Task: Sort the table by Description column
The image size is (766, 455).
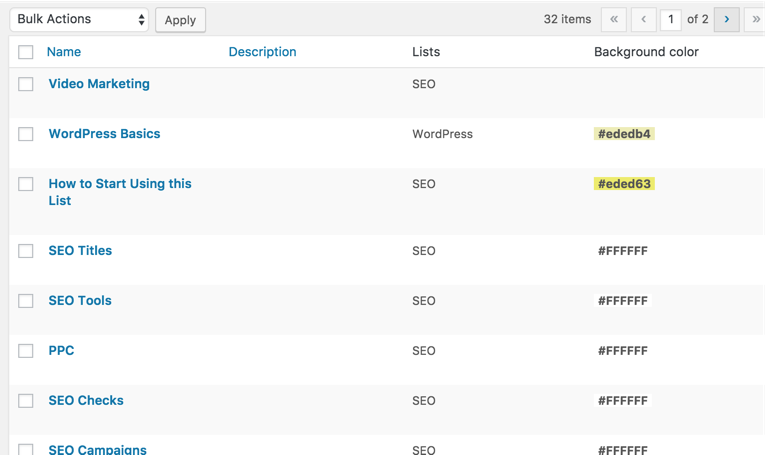Action: coord(262,52)
